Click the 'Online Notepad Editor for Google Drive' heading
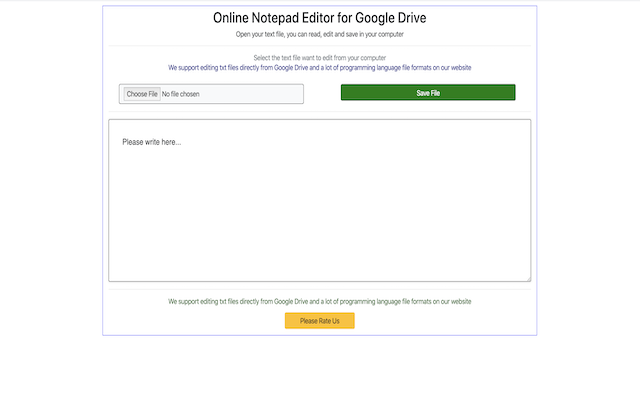 (320, 18)
